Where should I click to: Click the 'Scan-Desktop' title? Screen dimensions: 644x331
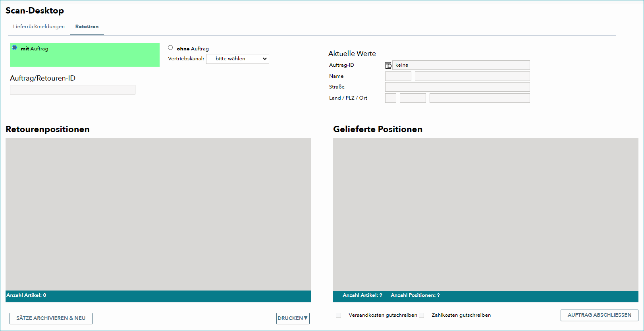[35, 11]
